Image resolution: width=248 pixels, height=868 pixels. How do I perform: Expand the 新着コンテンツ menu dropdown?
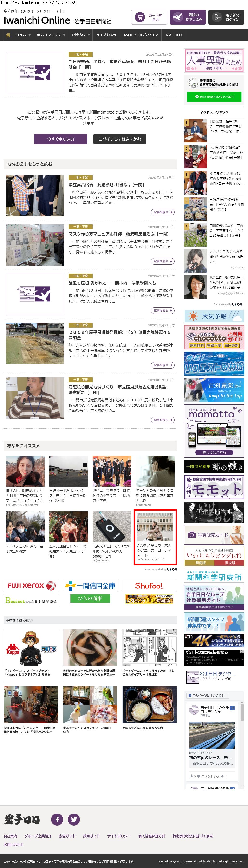(51, 35)
